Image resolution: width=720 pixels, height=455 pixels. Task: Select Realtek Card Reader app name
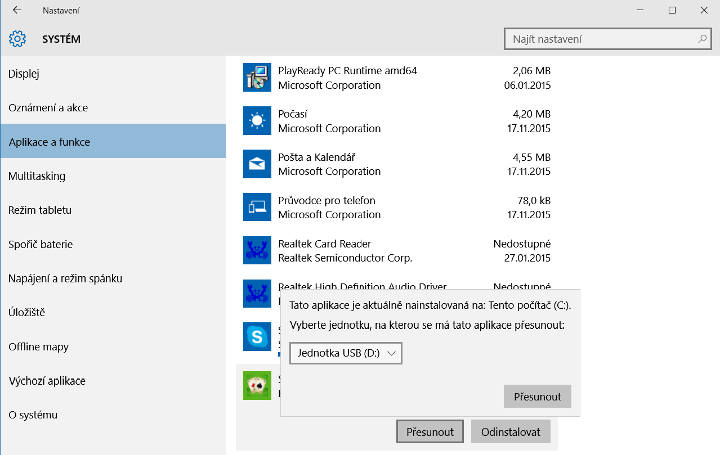(324, 243)
